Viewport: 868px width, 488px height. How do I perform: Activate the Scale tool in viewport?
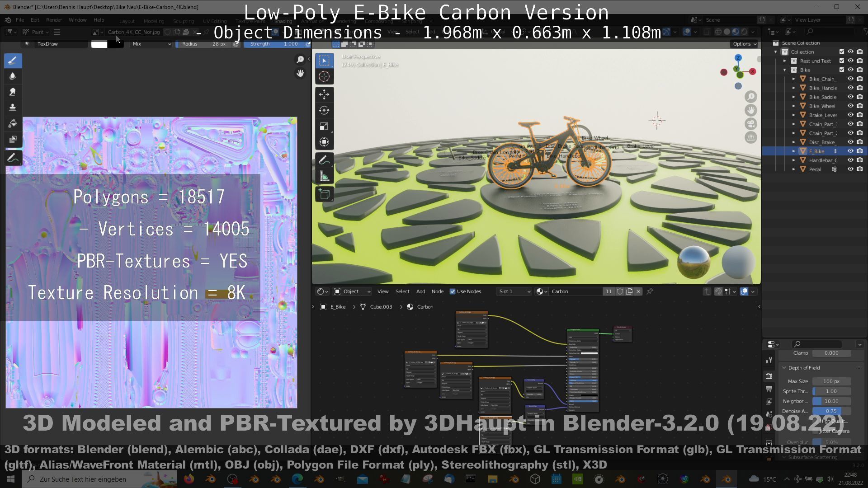tap(324, 126)
